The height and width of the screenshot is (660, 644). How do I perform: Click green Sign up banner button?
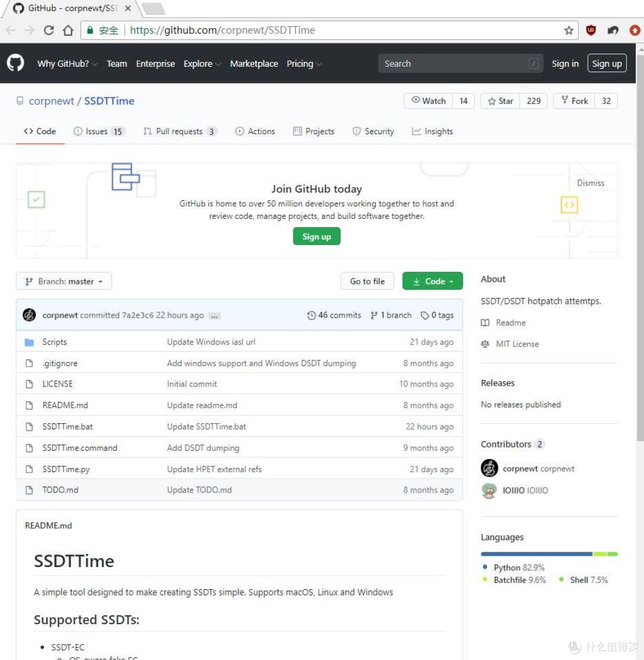click(x=317, y=237)
